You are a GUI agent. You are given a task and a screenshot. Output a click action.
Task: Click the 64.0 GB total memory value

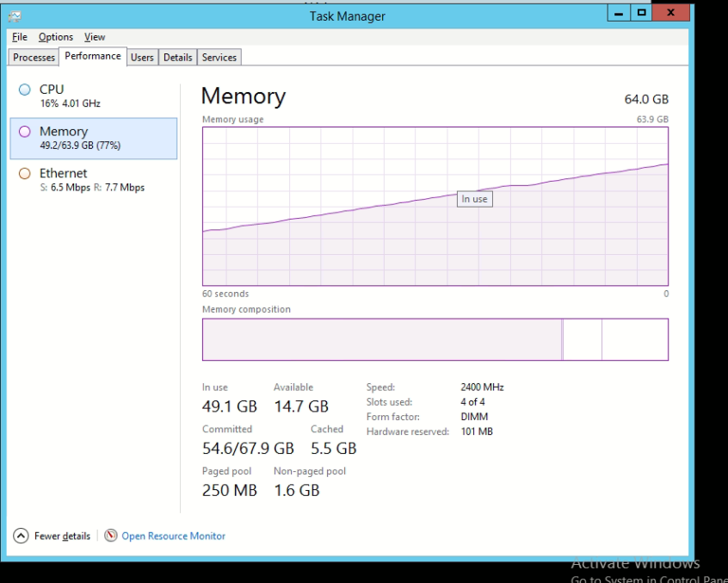coord(646,99)
